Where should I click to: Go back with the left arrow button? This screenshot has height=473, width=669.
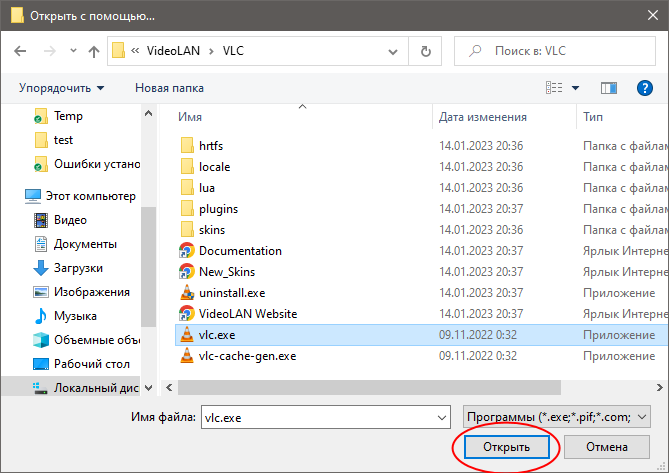pyautogui.click(x=20, y=51)
